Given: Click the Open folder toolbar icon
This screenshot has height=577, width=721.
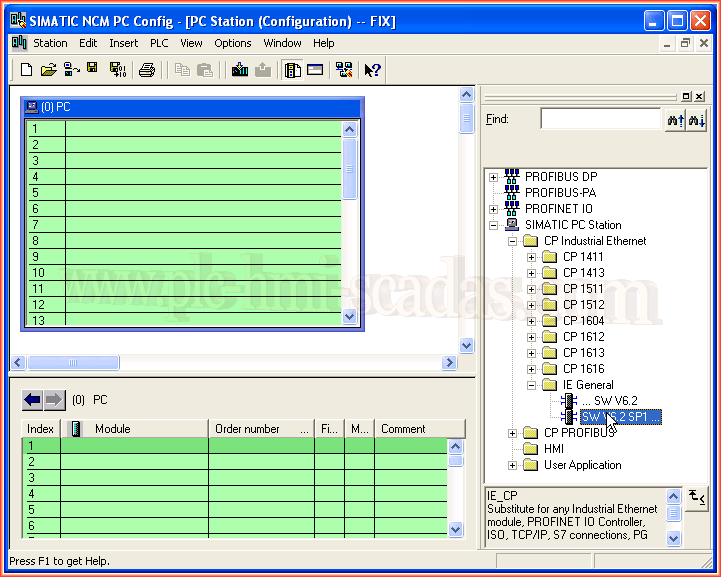Looking at the screenshot, I should point(48,70).
